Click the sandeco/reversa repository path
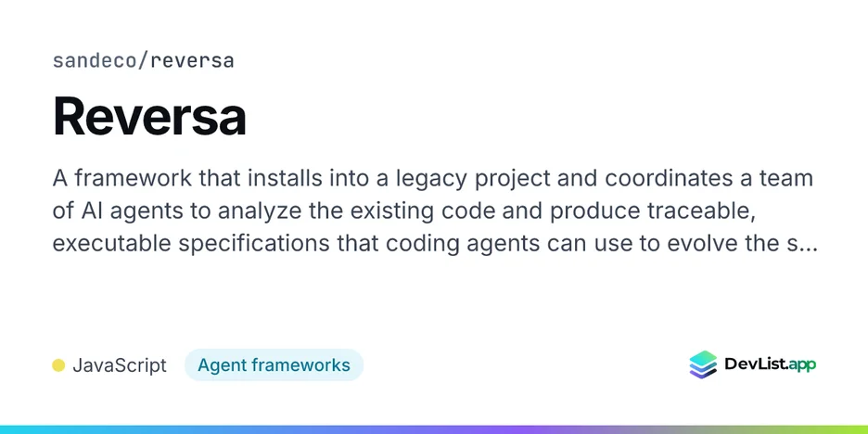868x434 pixels. pyautogui.click(x=144, y=61)
